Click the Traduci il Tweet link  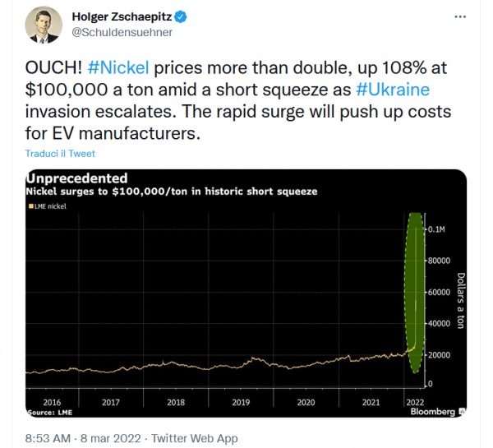60,154
